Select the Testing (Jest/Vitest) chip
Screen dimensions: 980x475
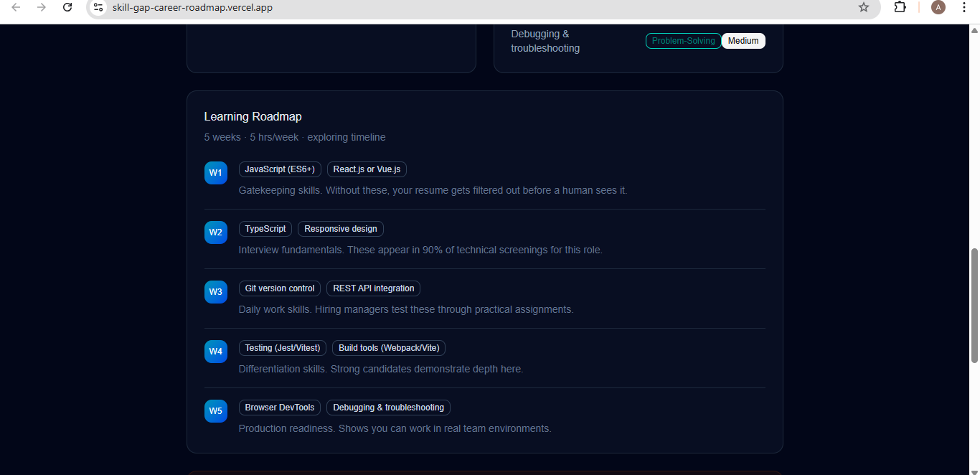tap(283, 348)
